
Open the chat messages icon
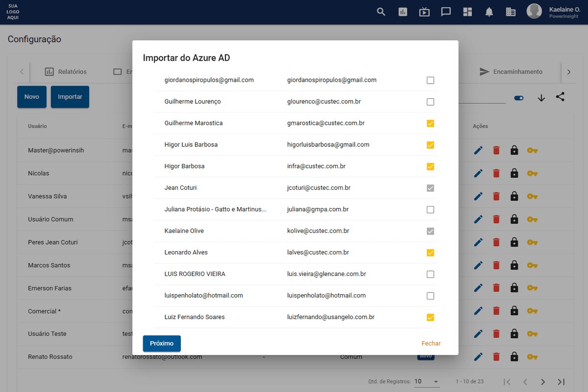click(446, 12)
